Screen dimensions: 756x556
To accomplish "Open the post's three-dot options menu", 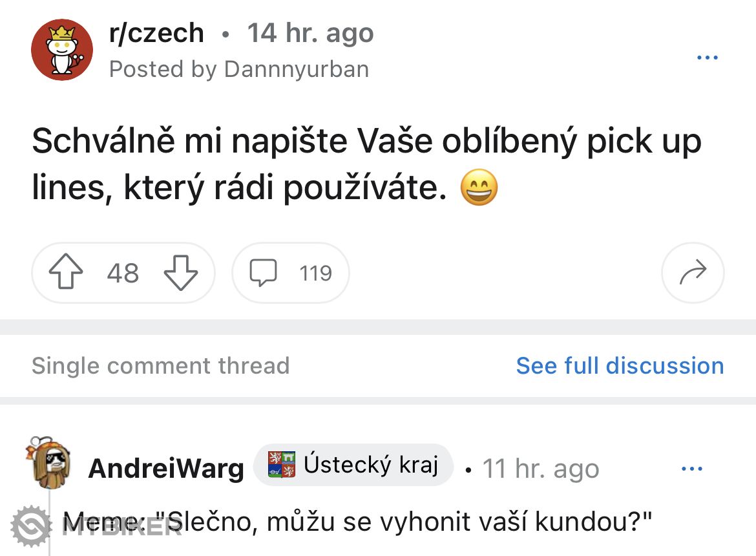I will (x=707, y=58).
